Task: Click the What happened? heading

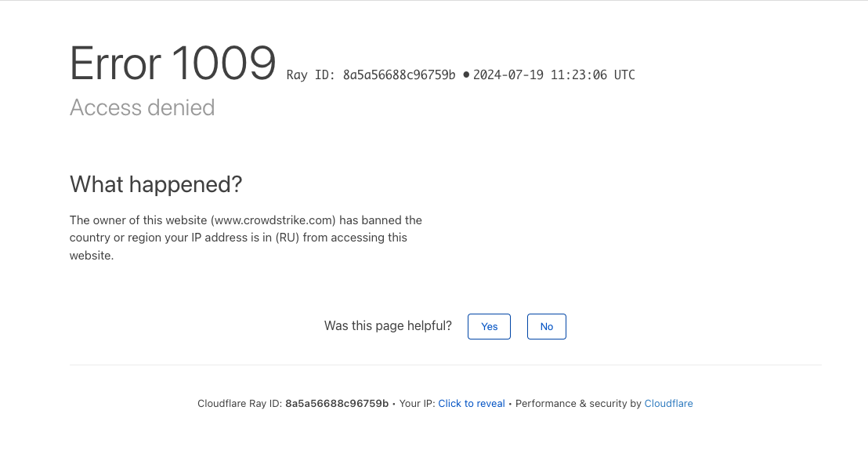Action: tap(156, 184)
